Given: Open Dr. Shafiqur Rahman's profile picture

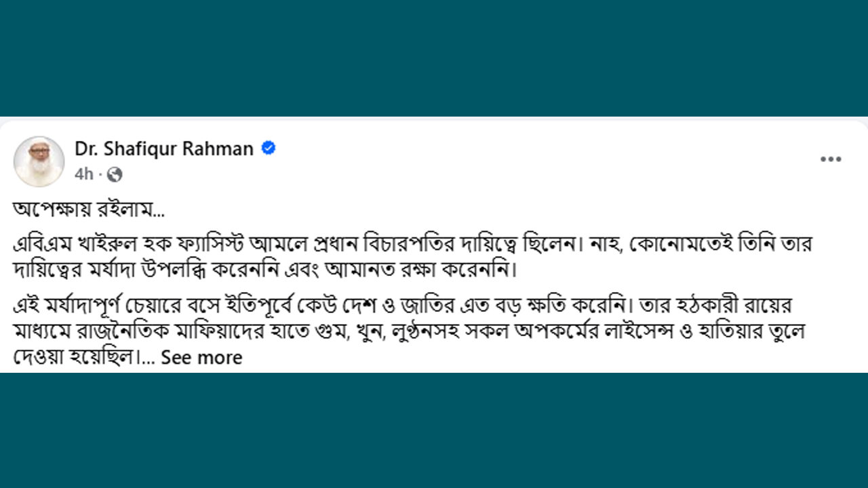Looking at the screenshot, I should coord(39,161).
